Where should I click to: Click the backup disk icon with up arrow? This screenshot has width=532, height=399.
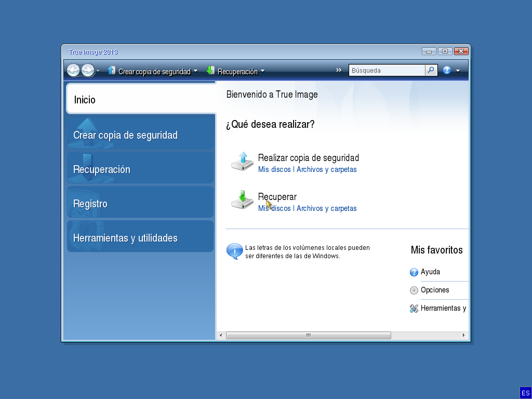point(242,162)
